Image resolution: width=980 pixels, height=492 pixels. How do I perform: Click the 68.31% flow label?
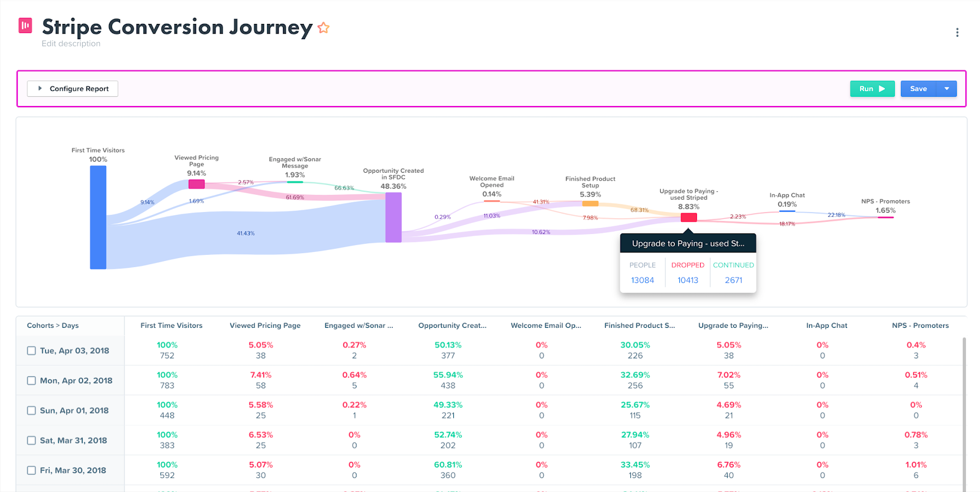[x=639, y=210]
